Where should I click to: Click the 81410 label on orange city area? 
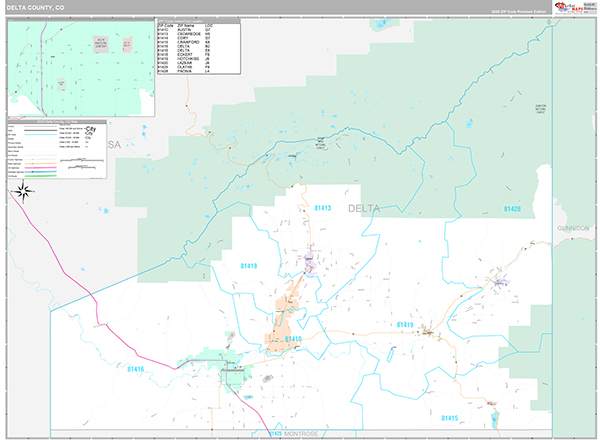pos(293,340)
